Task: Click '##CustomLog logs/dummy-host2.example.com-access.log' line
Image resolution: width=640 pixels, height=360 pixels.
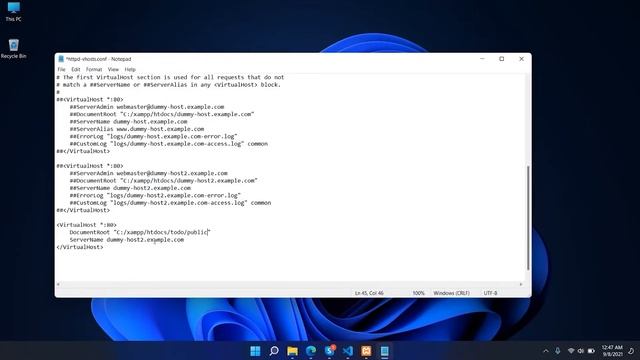Action: 170,203
